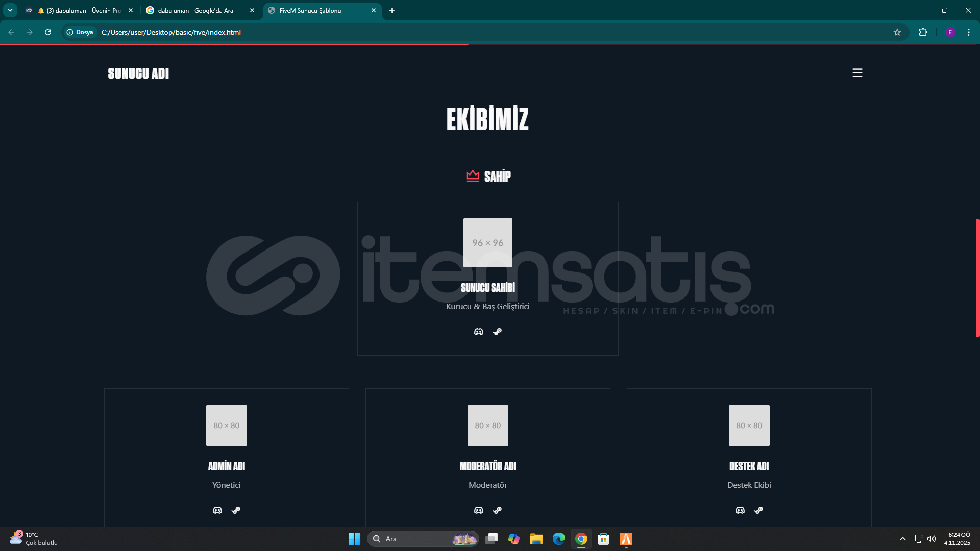This screenshot has width=980, height=551.
Task: Click the 96 × 96 owner avatar
Action: pyautogui.click(x=487, y=243)
